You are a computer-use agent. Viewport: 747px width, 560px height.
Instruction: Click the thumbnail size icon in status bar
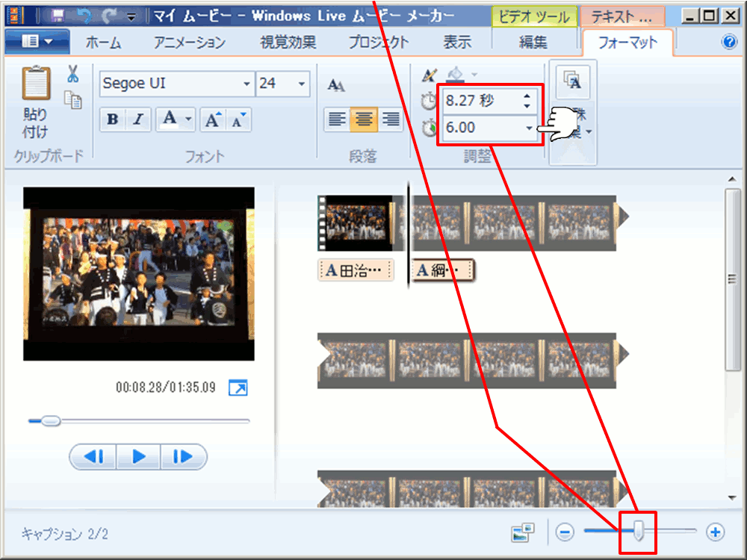click(523, 532)
